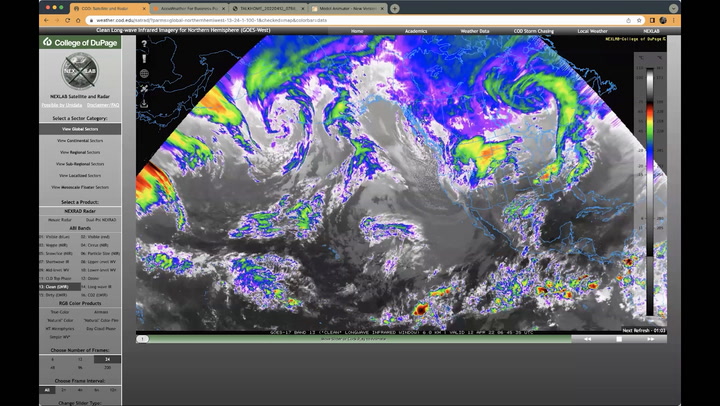Open the Chrome profile avatar
The height and width of the screenshot is (406, 720).
(663, 20)
